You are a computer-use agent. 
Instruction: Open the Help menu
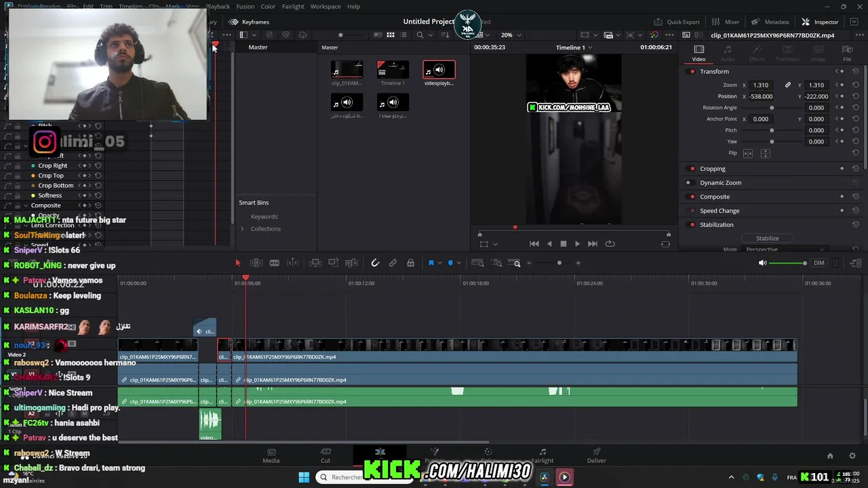(353, 6)
